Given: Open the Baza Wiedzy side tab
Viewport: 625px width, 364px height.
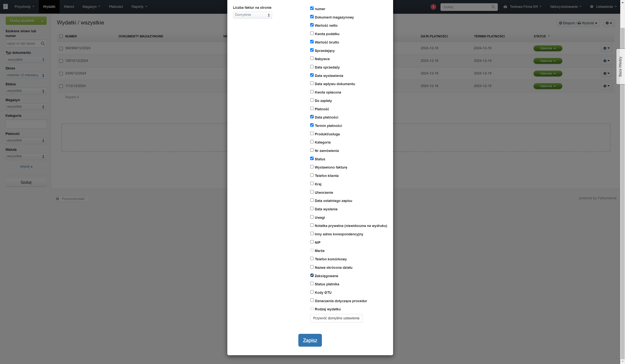Looking at the screenshot, I should tap(620, 66).
